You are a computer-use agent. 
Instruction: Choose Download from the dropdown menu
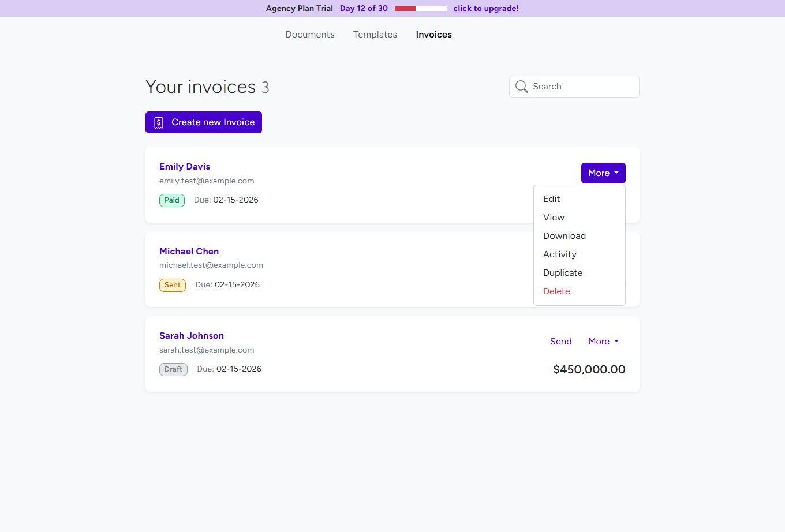[x=564, y=235]
